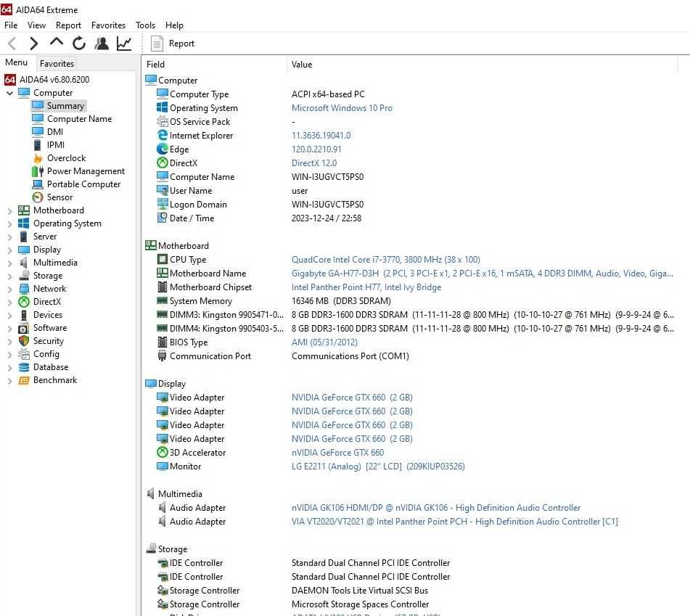Image resolution: width=690 pixels, height=616 pixels.
Task: Open the VIA VT2020/VT2021 audio link
Action: point(455,522)
